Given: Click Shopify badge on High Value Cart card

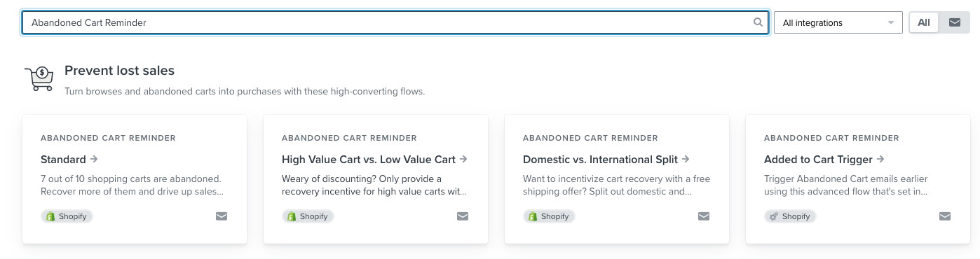Looking at the screenshot, I should point(308,216).
